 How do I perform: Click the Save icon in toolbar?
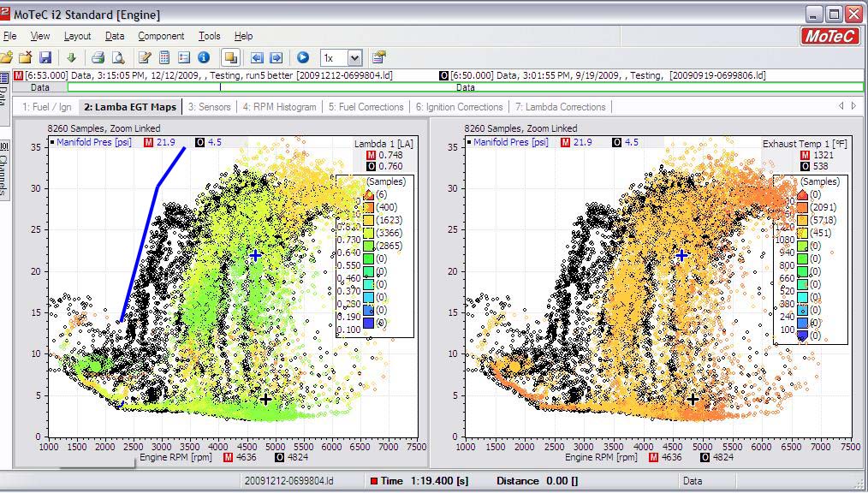tap(45, 57)
